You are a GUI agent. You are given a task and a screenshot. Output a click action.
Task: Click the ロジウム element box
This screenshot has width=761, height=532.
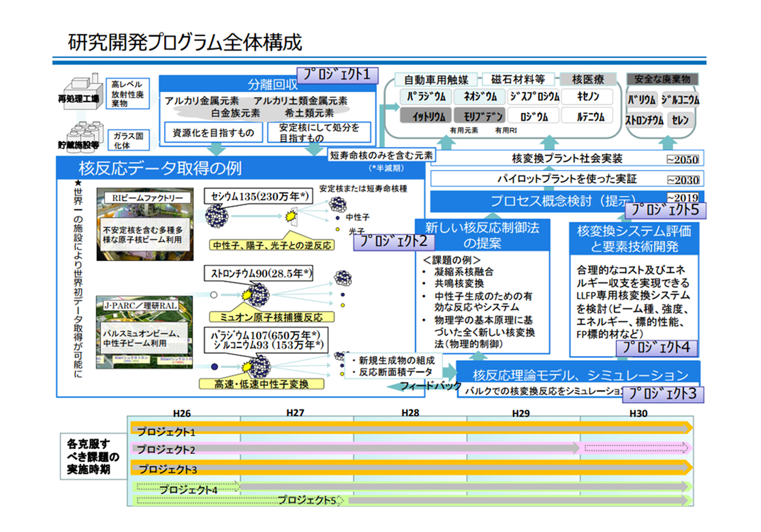click(x=534, y=116)
